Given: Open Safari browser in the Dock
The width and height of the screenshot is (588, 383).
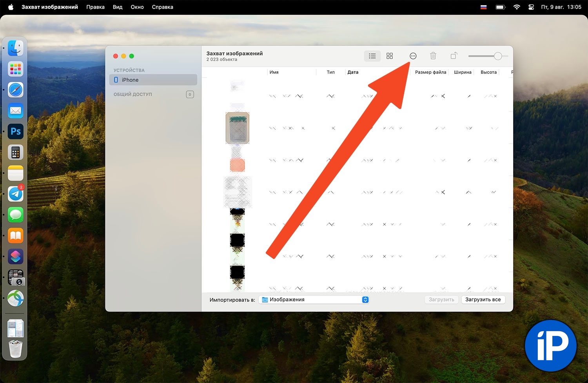Looking at the screenshot, I should 16,90.
